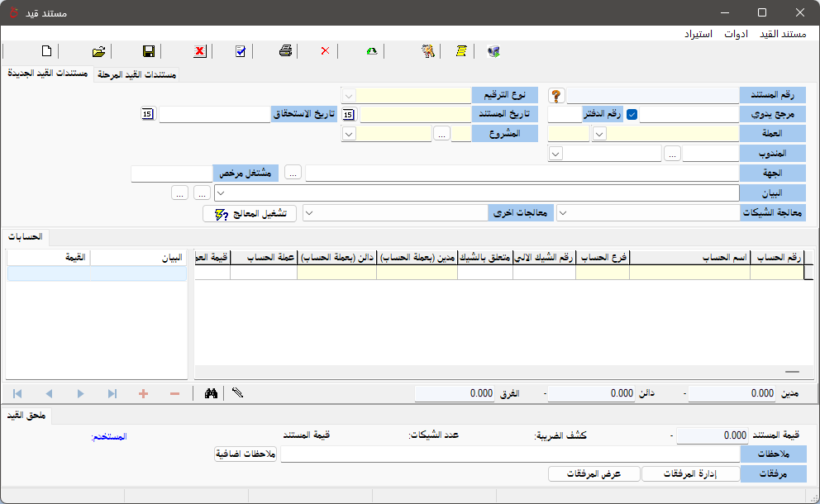
Task: Open the ادوات menu
Action: click(x=736, y=34)
